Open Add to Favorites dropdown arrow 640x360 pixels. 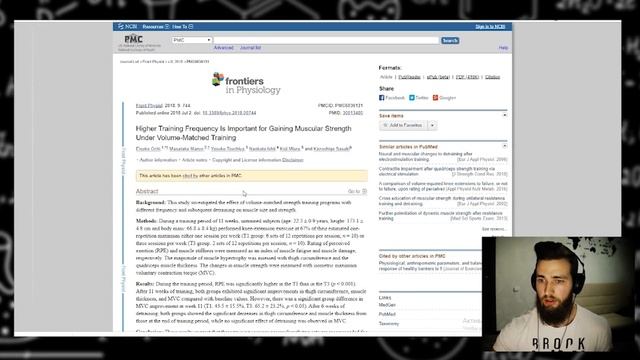pos(432,125)
